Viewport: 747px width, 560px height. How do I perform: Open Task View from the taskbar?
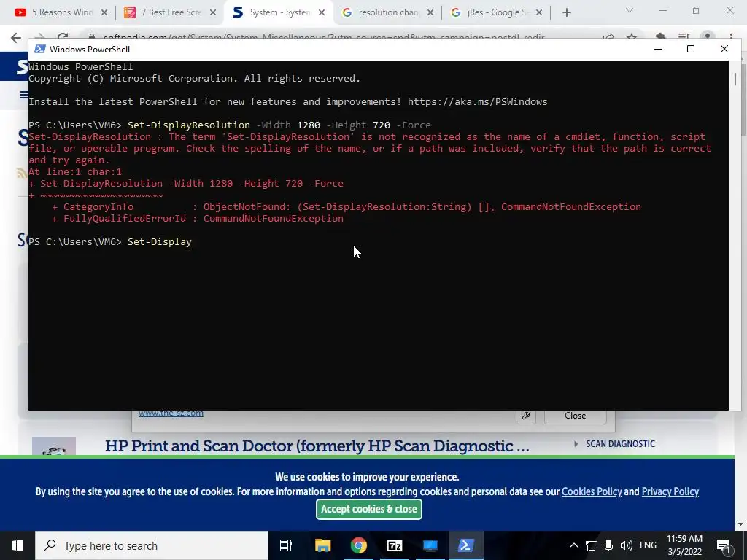tap(286, 545)
